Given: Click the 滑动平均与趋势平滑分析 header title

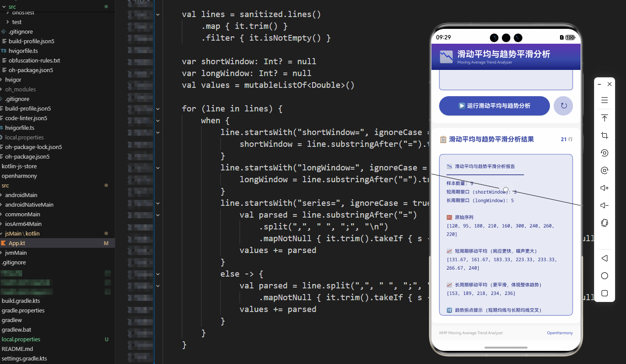Looking at the screenshot, I should coord(504,54).
